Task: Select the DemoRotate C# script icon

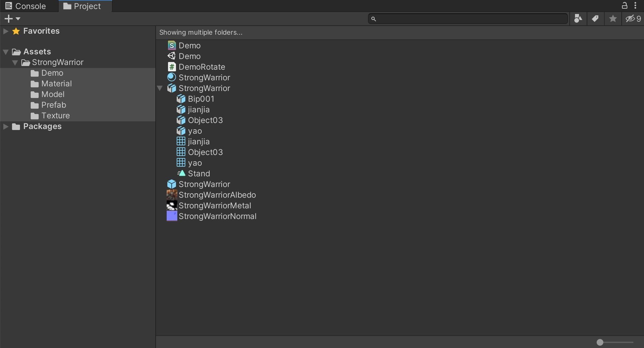Action: tap(172, 67)
